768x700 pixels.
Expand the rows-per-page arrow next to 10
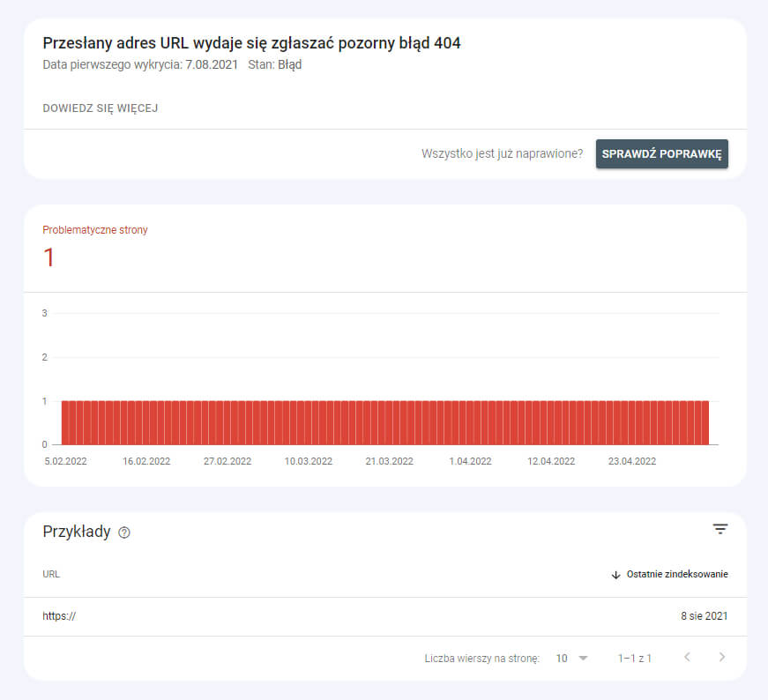pyautogui.click(x=582, y=658)
